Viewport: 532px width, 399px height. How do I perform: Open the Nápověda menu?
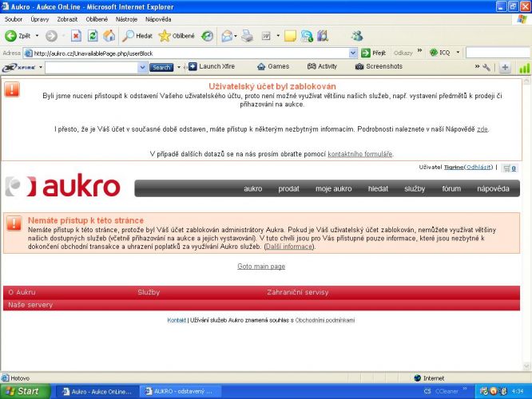(158, 19)
